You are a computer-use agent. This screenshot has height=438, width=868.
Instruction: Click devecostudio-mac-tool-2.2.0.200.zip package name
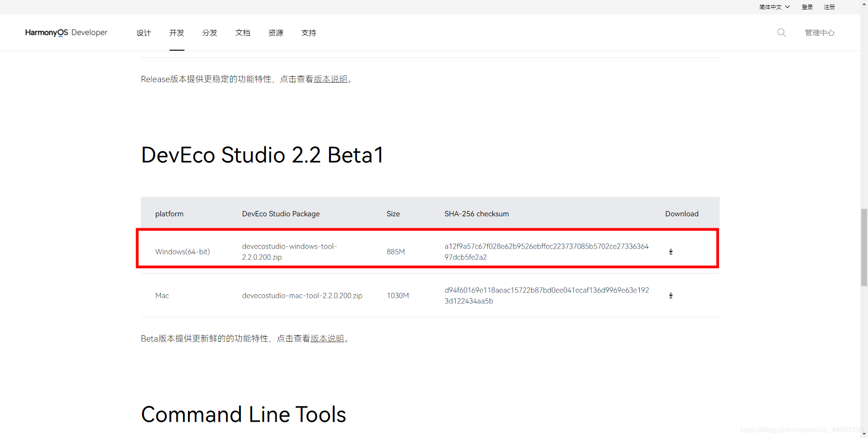[x=302, y=296]
